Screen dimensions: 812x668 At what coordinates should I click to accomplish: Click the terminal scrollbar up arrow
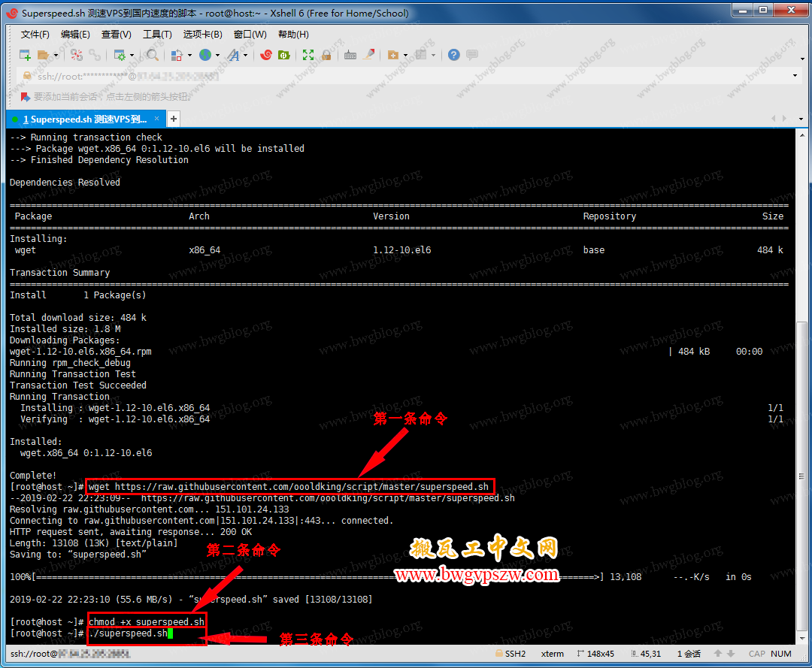[801, 135]
